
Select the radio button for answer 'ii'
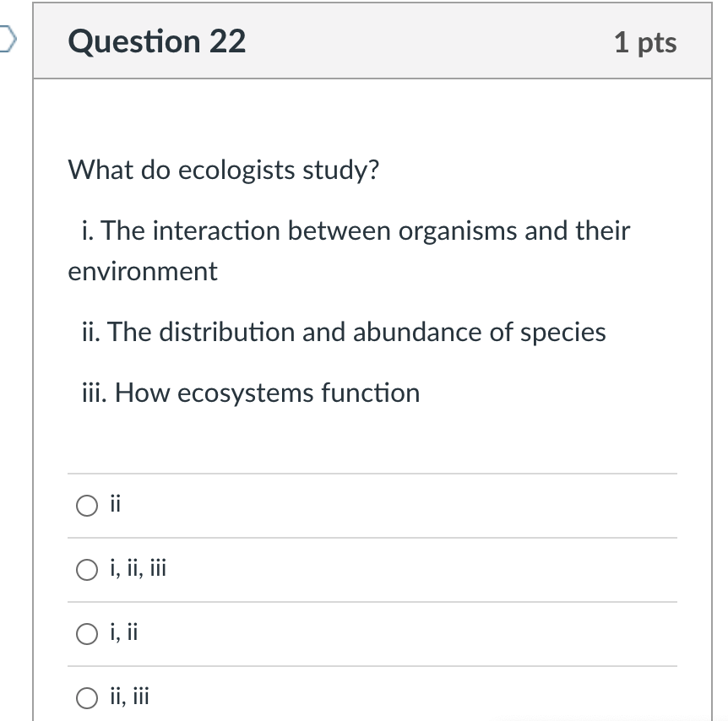tap(86, 505)
